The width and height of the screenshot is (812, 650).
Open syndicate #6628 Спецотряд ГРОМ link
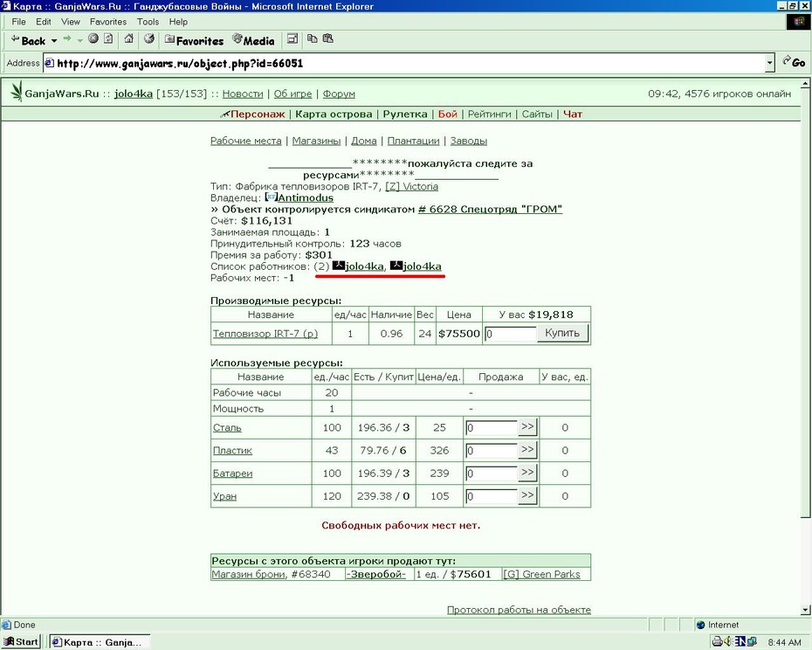[490, 209]
